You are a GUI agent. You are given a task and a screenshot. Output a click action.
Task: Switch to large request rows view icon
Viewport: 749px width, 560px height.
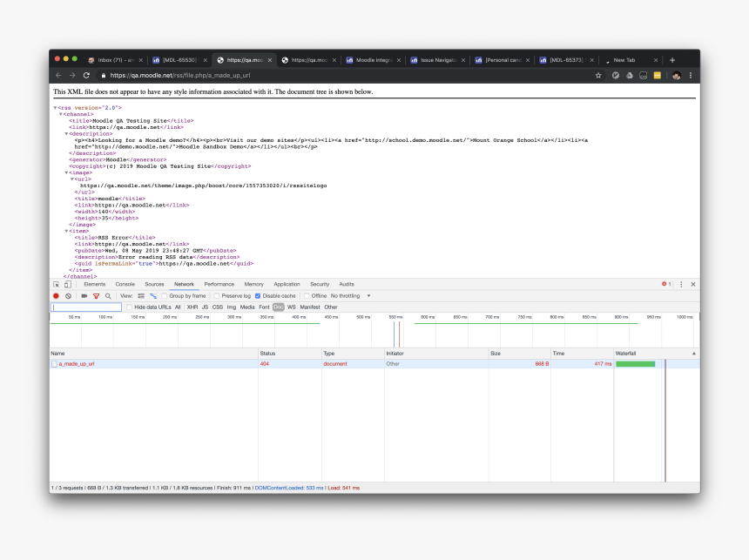tap(141, 296)
